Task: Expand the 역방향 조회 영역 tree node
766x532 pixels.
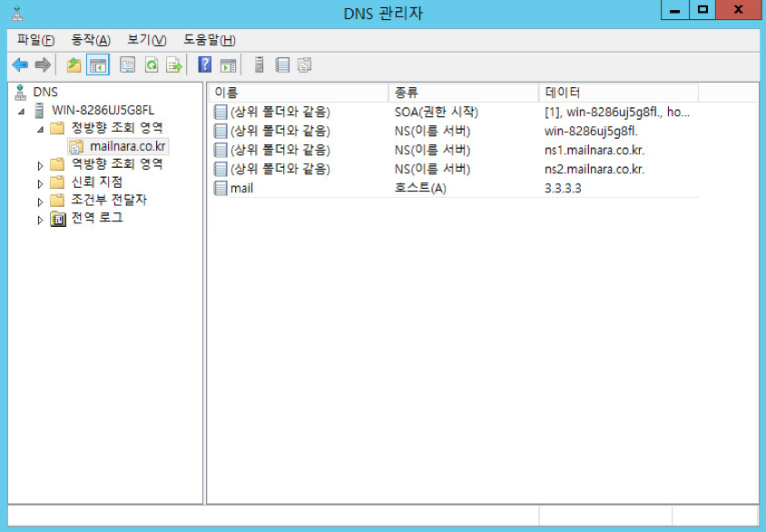Action: pos(41,165)
